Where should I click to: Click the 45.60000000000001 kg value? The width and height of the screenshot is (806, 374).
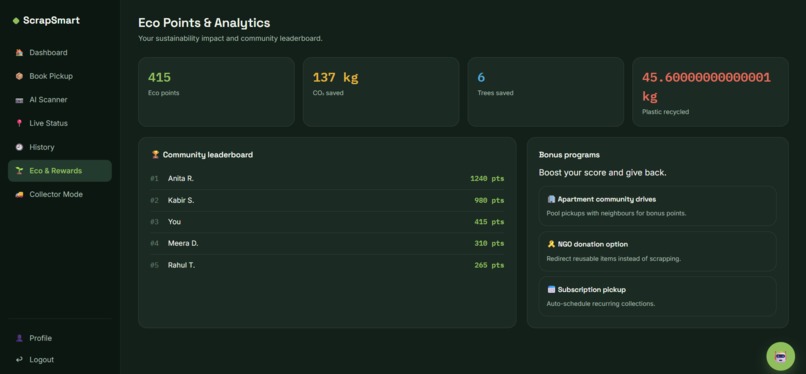[x=706, y=86]
